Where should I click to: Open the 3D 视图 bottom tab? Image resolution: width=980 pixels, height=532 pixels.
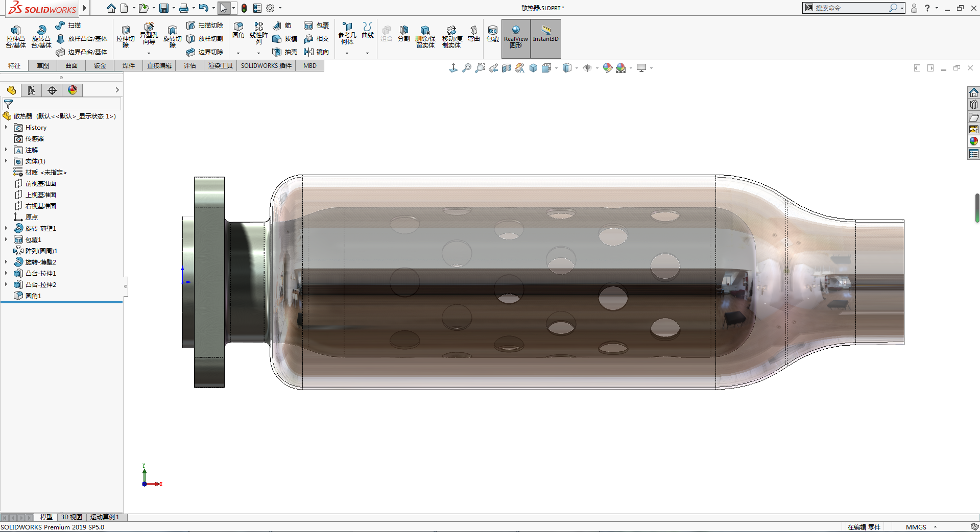[x=71, y=517]
